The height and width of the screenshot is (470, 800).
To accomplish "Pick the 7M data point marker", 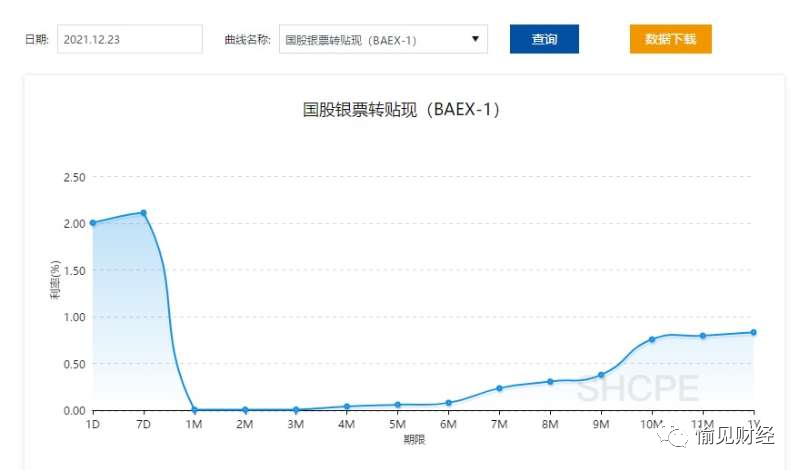I will click(x=500, y=388).
